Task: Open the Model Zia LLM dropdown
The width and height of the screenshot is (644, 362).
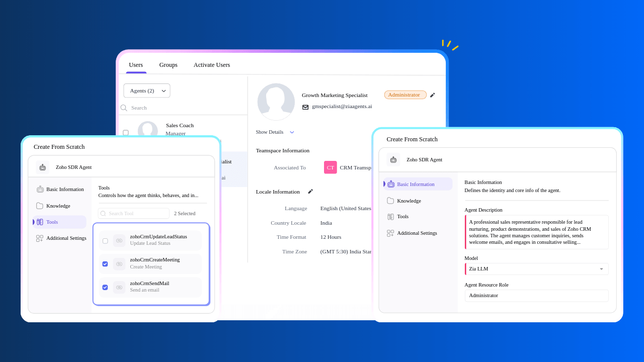Action: point(537,269)
